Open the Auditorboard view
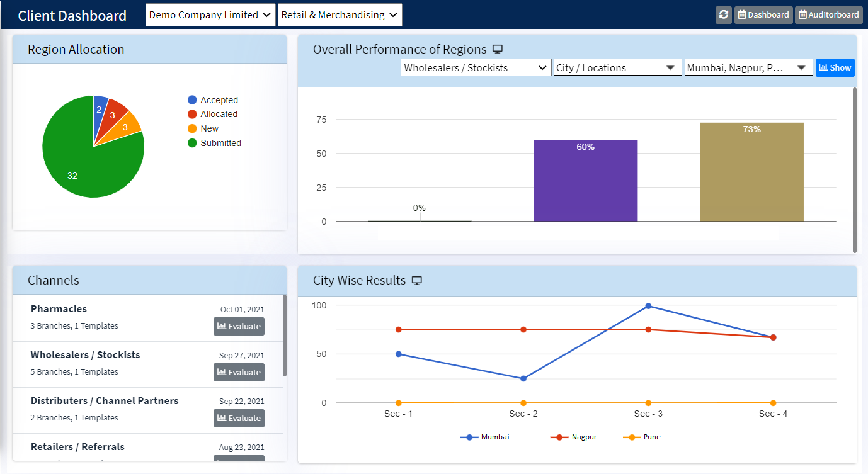The image size is (868, 474). (x=828, y=15)
